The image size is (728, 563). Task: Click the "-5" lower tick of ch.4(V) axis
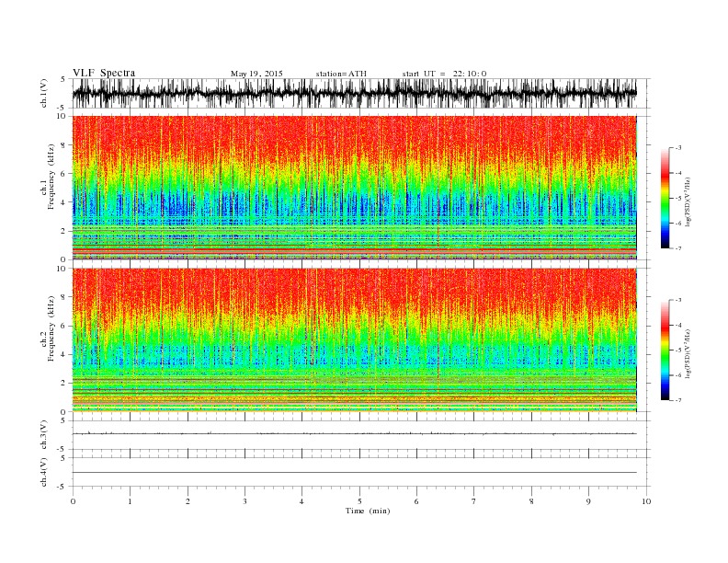(63, 487)
